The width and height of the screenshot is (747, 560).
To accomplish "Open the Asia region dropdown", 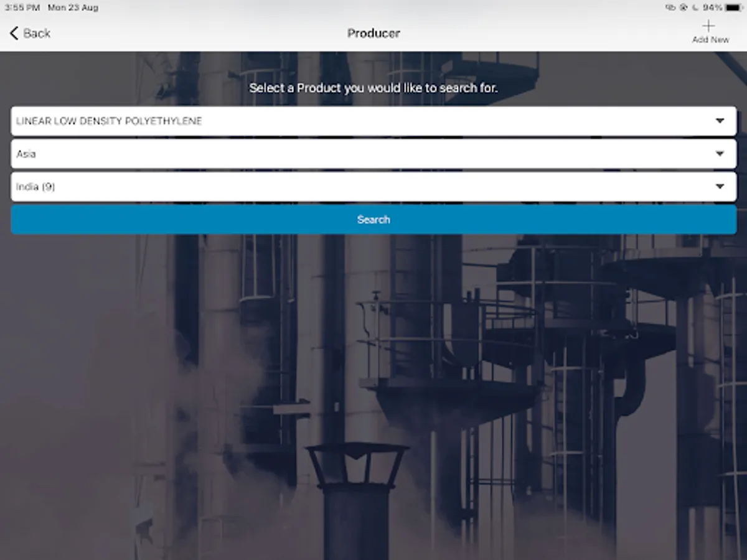I will pyautogui.click(x=374, y=154).
